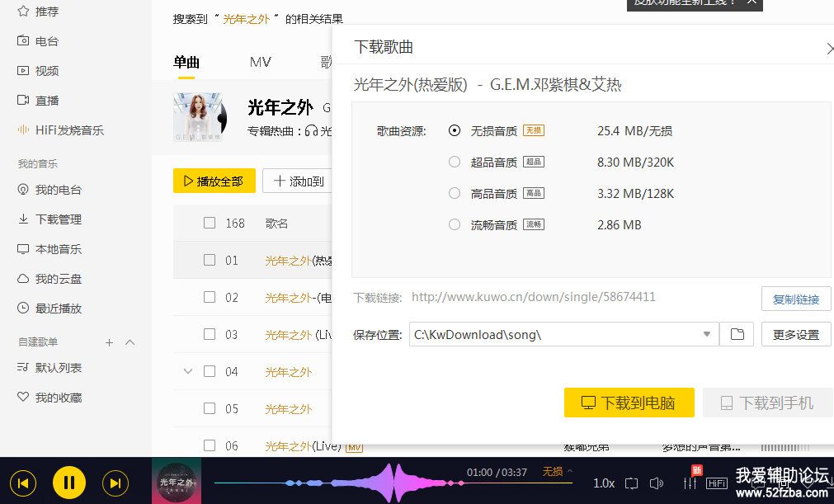Mute the volume speaker icon

[x=657, y=483]
